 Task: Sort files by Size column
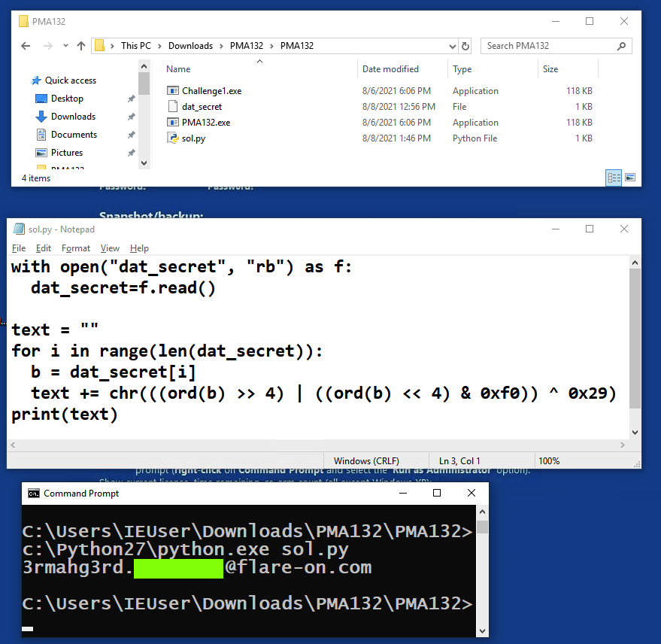click(550, 69)
